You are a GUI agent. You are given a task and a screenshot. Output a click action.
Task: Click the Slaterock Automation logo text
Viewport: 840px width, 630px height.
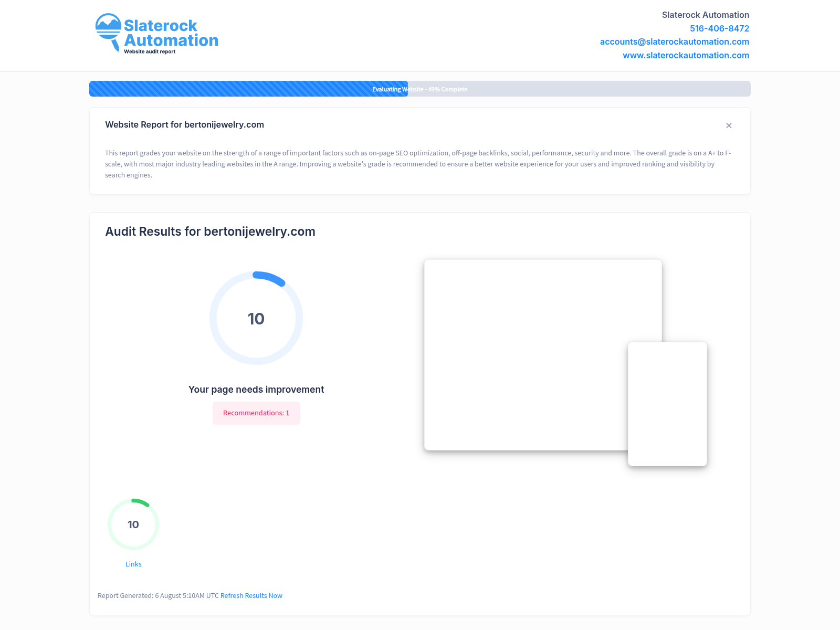171,33
